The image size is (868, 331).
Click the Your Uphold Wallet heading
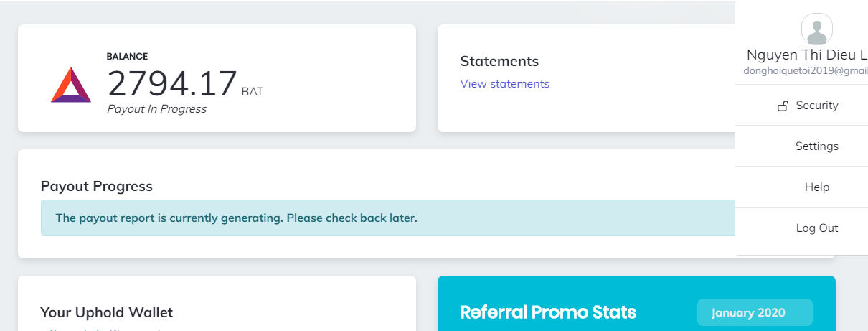(106, 312)
